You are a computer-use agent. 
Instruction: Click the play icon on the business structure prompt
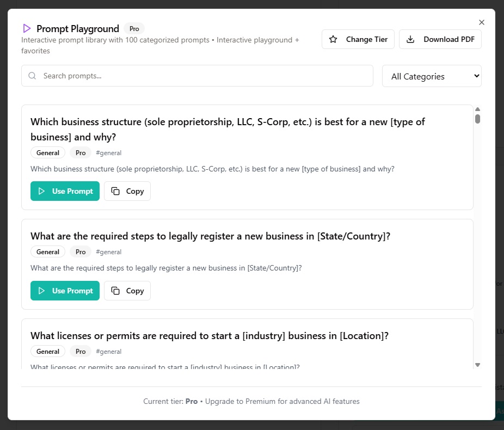pos(42,191)
